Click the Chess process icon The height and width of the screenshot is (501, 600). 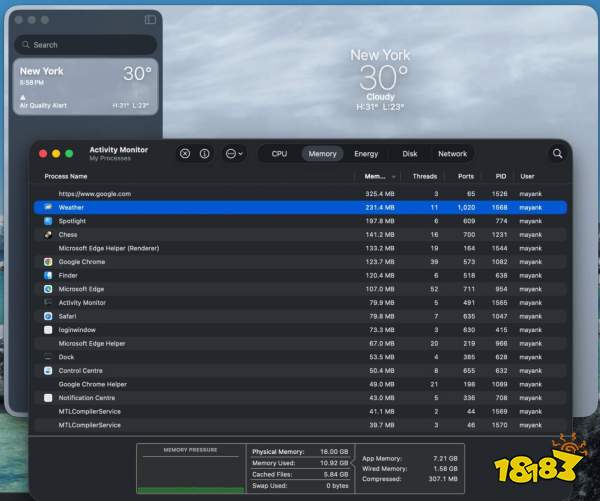[48, 235]
